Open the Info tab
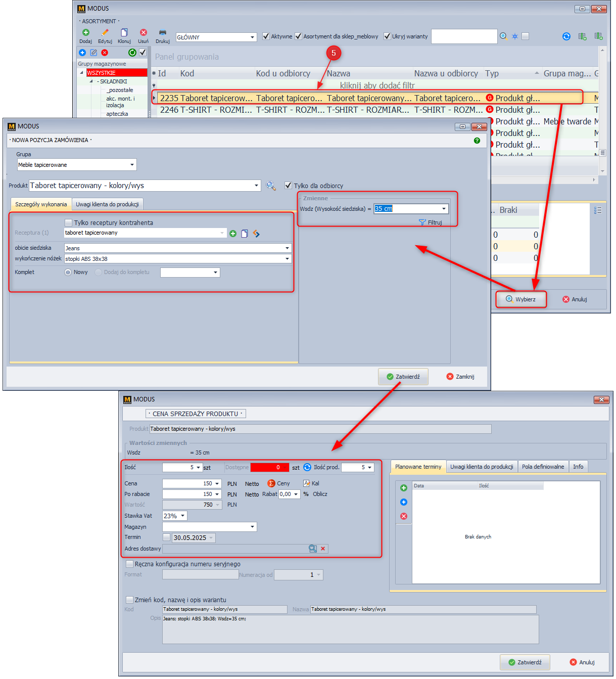This screenshot has width=616, height=679. click(578, 467)
